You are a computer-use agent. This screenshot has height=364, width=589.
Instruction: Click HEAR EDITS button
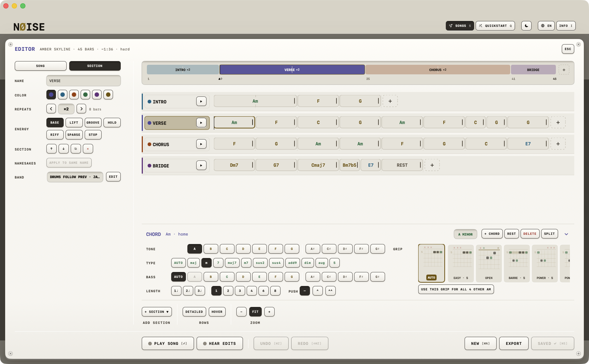(x=220, y=343)
